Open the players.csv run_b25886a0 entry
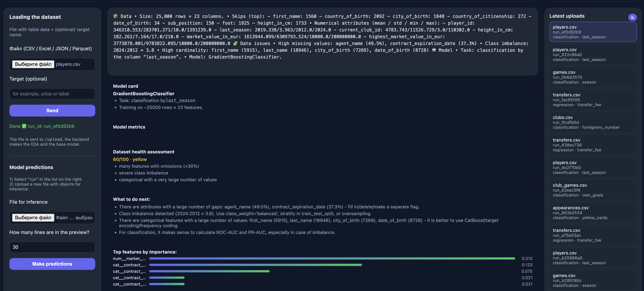 pos(593,258)
